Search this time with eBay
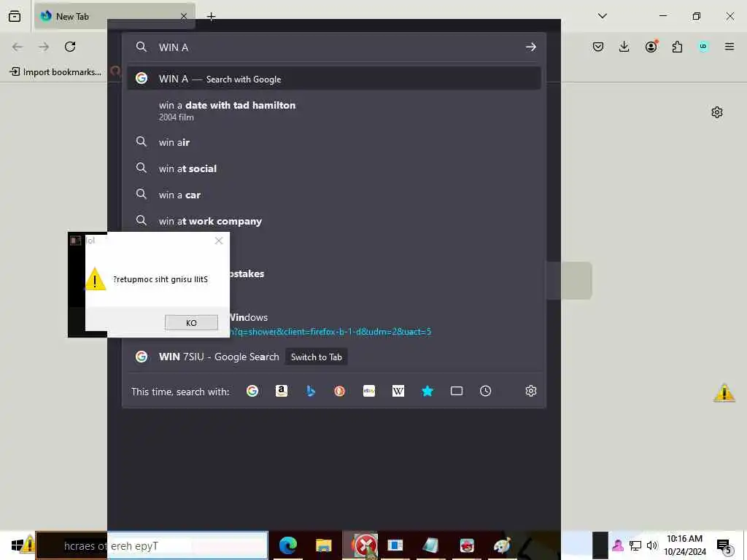 click(368, 392)
